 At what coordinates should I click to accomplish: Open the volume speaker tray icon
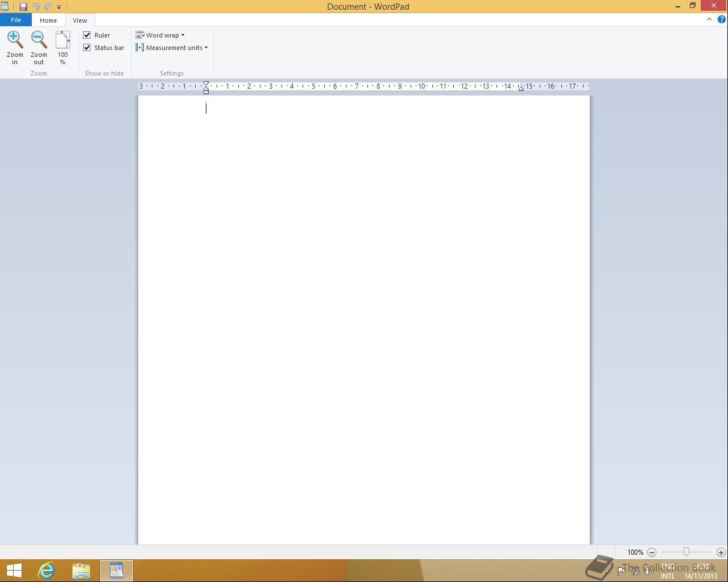coord(648,571)
